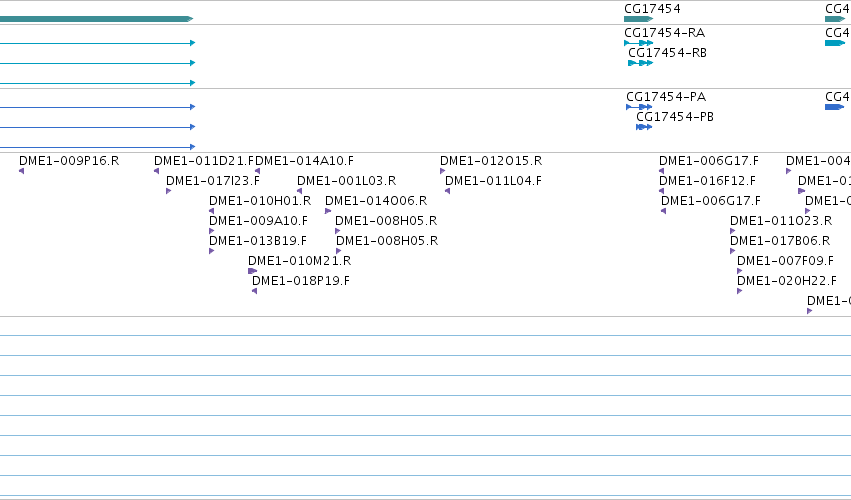The height and width of the screenshot is (500, 851).
Task: Click purple arrow glyph under DME1-012O15.R
Action: pyautogui.click(x=442, y=171)
